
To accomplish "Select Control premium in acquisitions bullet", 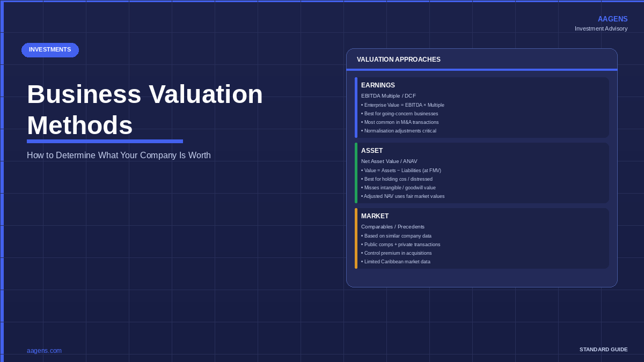I will 397,253.
